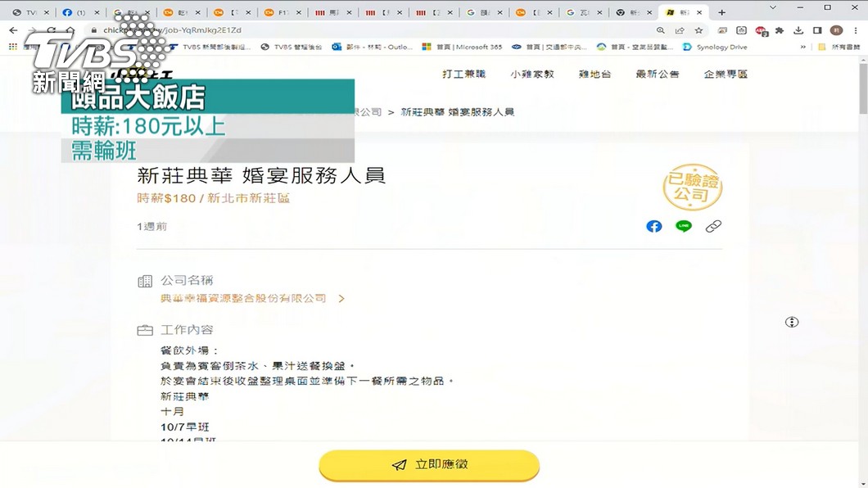The height and width of the screenshot is (488, 868).
Task: Click the 時薪$180 / 新北市新莊區 text
Action: pyautogui.click(x=214, y=198)
